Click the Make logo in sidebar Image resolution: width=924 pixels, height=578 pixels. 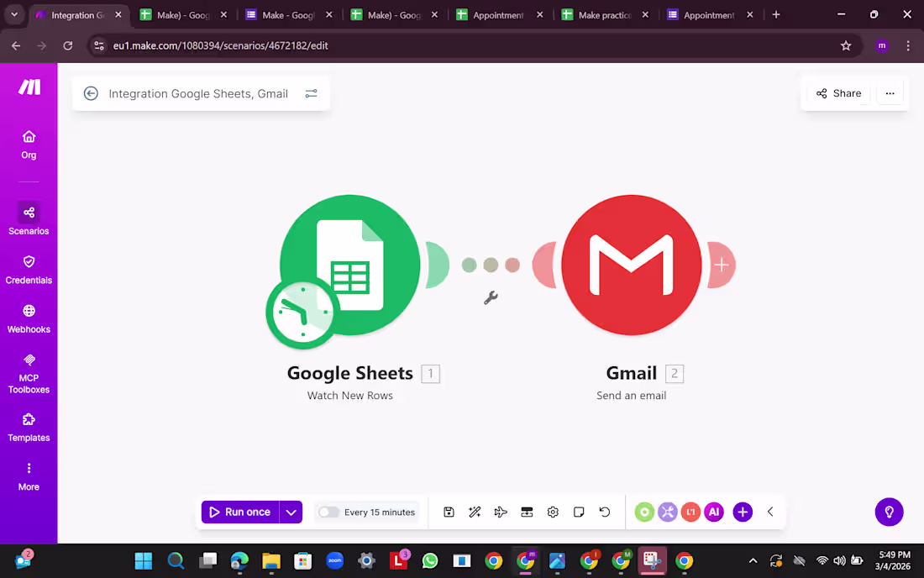click(29, 87)
